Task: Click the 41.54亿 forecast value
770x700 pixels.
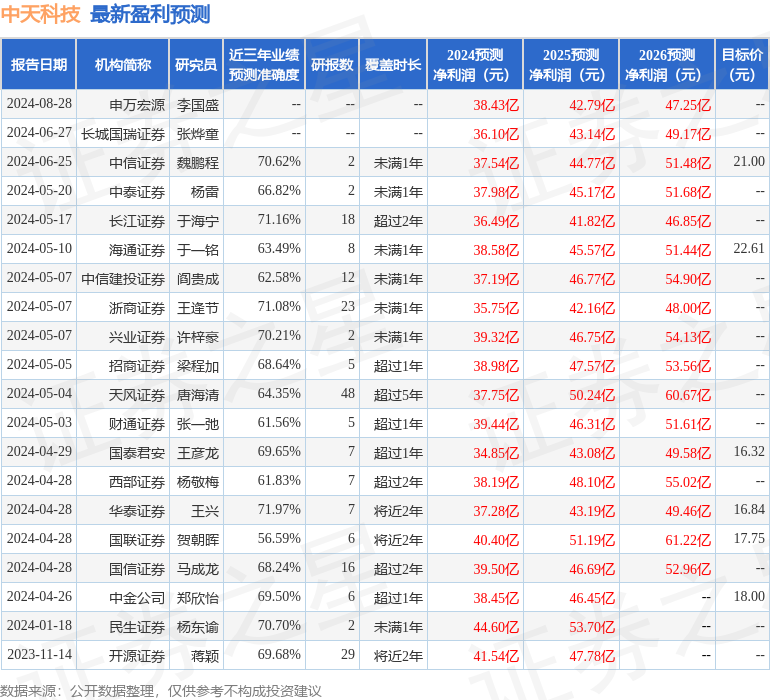Action: point(496,655)
